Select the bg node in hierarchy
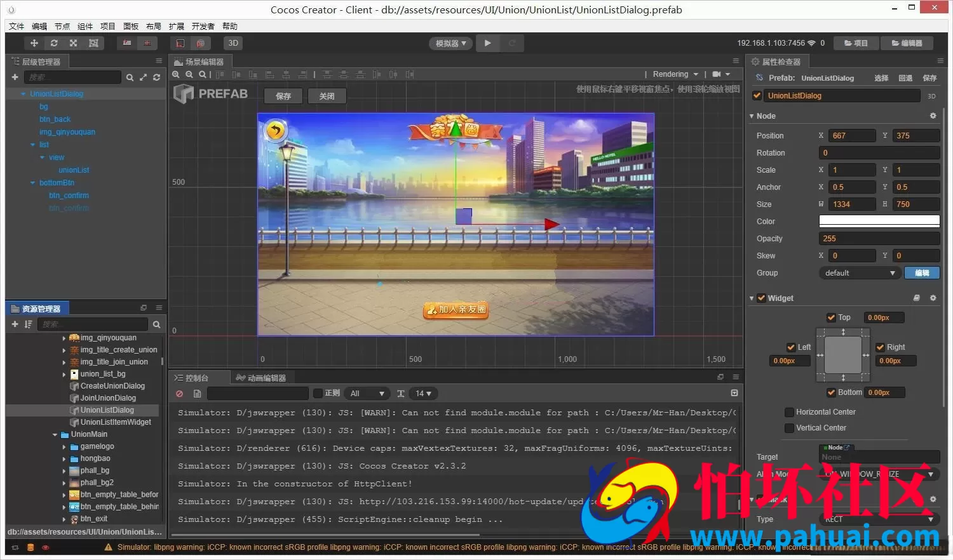Viewport: 953px width, 560px height. pos(44,107)
